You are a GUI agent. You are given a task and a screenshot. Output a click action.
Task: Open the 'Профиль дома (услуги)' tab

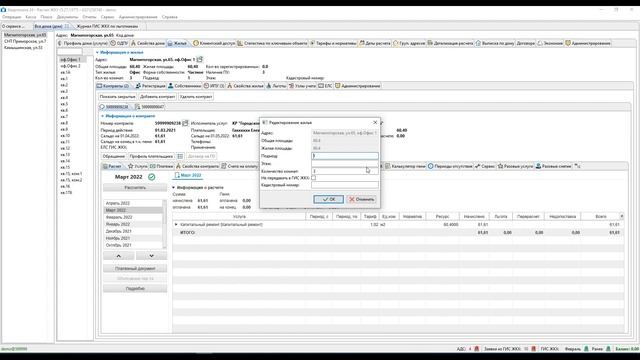83,43
